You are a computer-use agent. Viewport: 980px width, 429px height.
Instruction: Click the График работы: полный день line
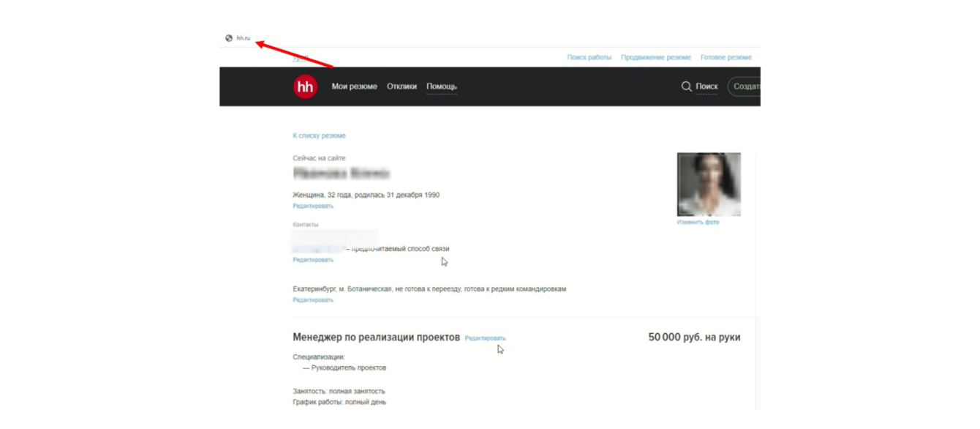tap(340, 403)
